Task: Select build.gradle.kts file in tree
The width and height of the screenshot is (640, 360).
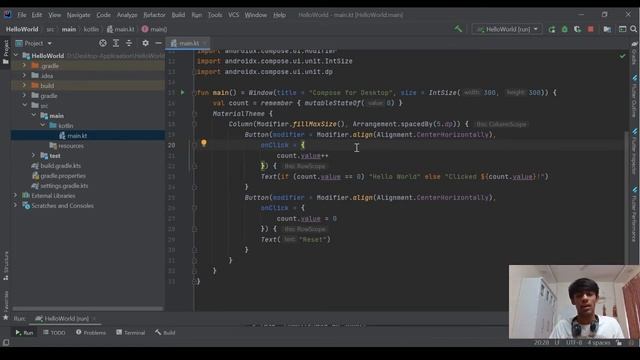Action: point(60,166)
